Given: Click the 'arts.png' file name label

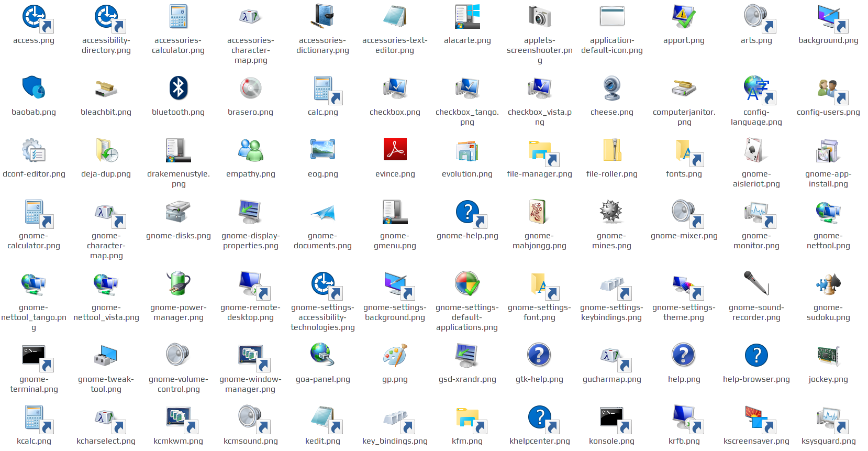Looking at the screenshot, I should pos(756,40).
